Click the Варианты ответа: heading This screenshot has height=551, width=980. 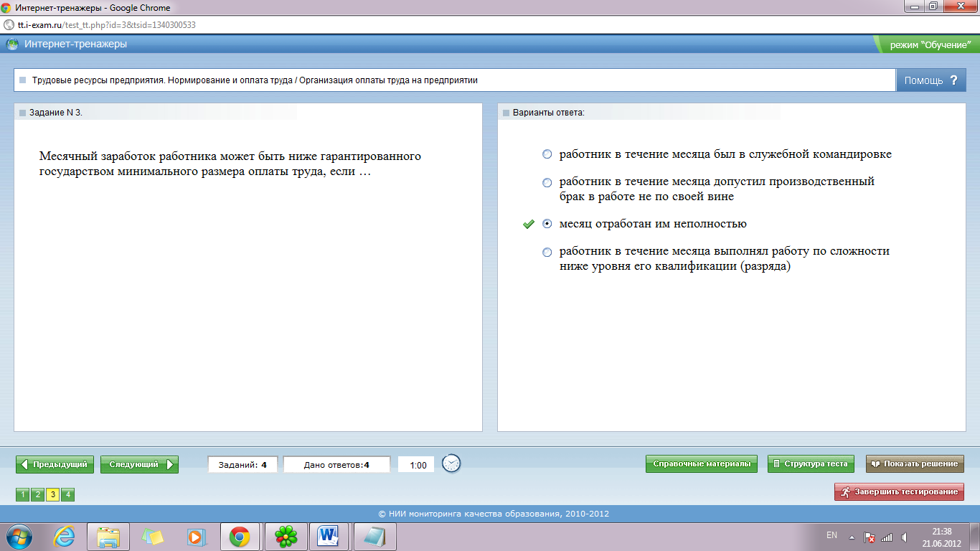coord(548,113)
